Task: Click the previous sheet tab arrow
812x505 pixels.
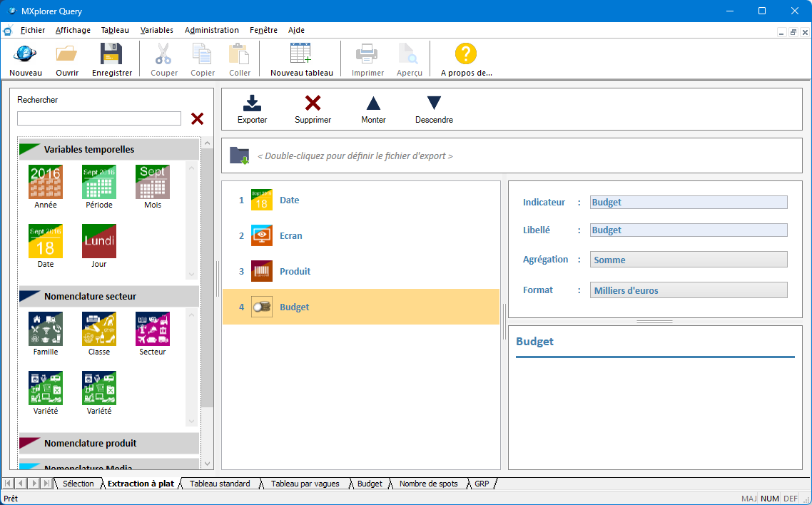Action: [21, 484]
